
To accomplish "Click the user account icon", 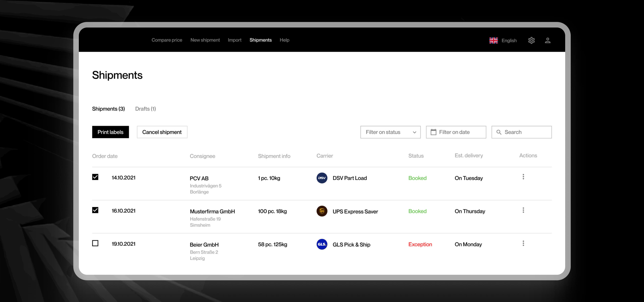I will (548, 40).
